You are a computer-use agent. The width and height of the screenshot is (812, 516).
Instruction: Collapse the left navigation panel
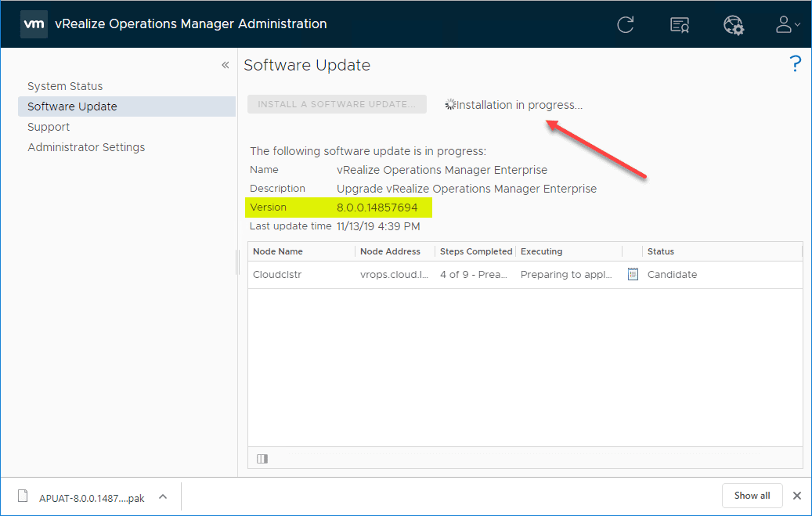pyautogui.click(x=226, y=65)
